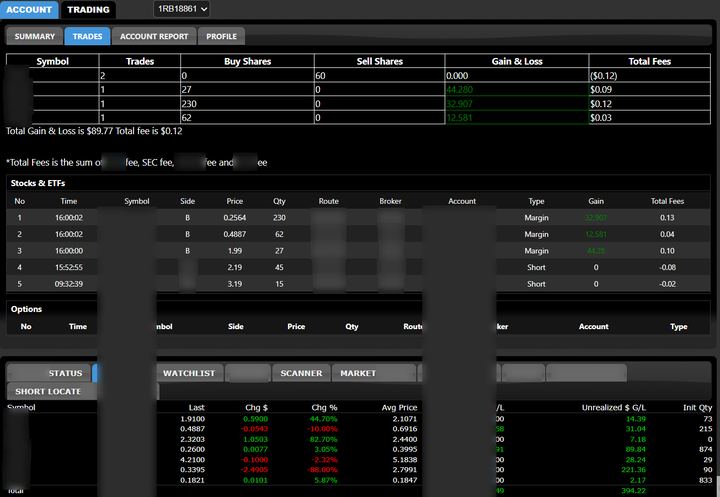This screenshot has height=497, width=720.
Task: Click the Init Qty column header
Action: click(698, 407)
